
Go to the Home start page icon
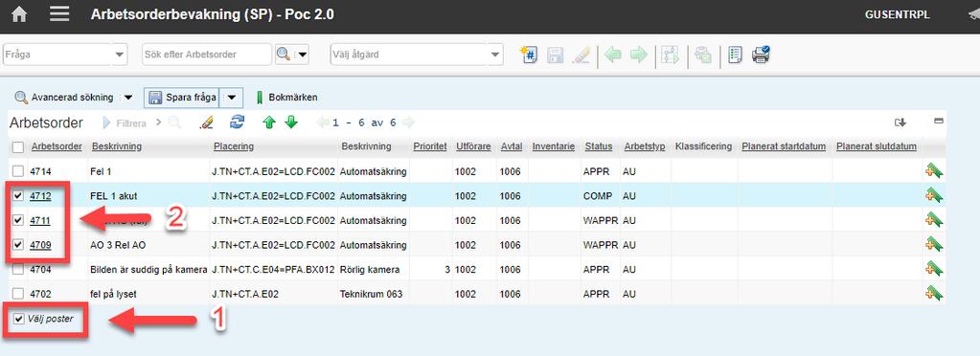point(19,14)
